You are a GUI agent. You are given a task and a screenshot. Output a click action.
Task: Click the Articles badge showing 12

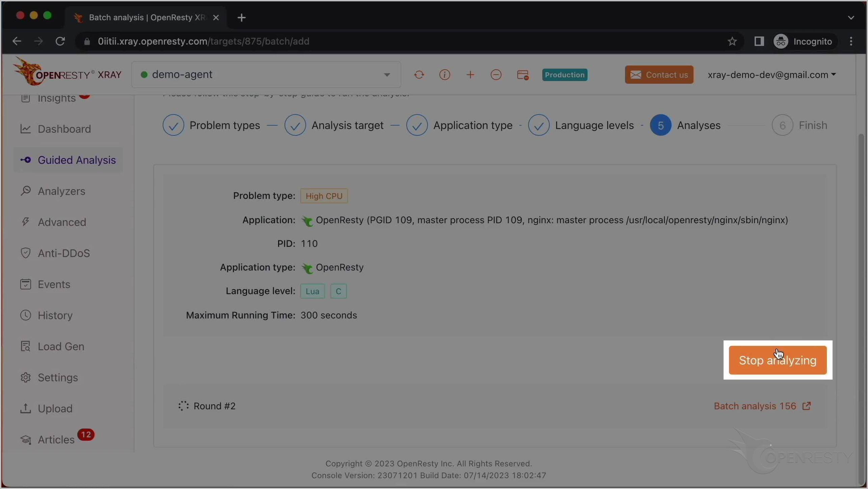[x=86, y=435]
